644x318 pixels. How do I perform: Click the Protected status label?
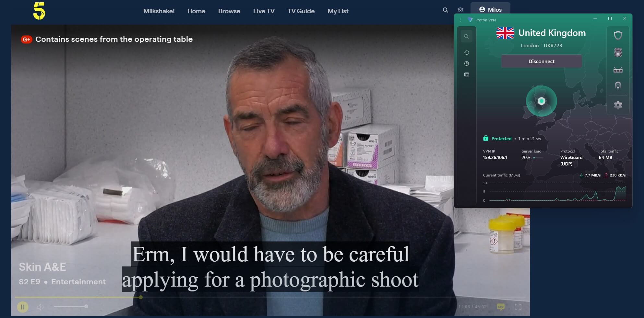point(501,139)
